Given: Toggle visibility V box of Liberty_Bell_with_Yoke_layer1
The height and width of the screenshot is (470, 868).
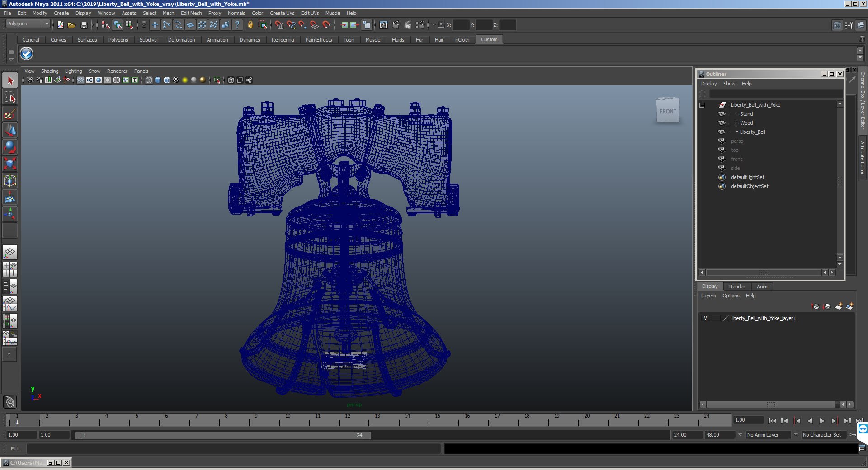Looking at the screenshot, I should [x=705, y=318].
